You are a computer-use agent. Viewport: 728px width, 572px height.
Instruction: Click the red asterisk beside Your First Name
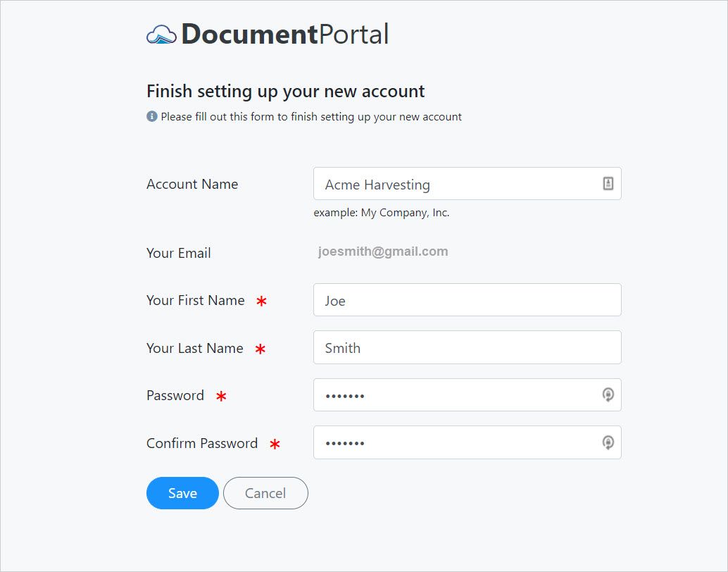pos(261,301)
